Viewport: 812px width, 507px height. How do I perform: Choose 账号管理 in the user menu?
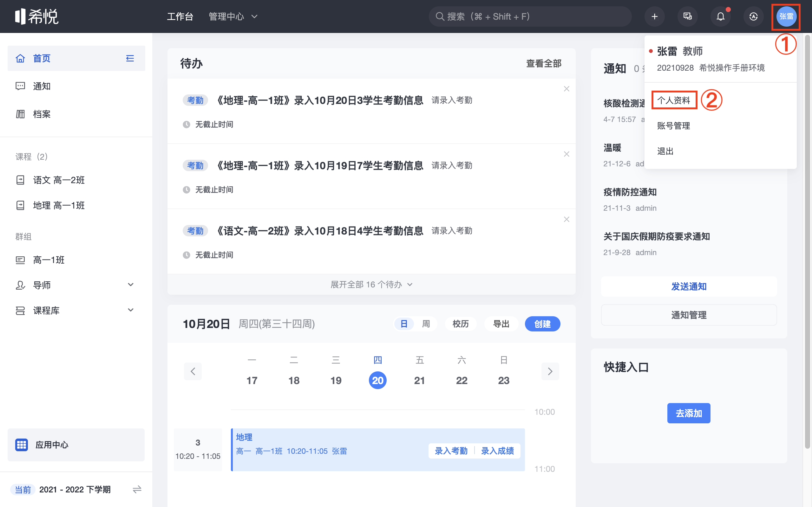click(673, 126)
